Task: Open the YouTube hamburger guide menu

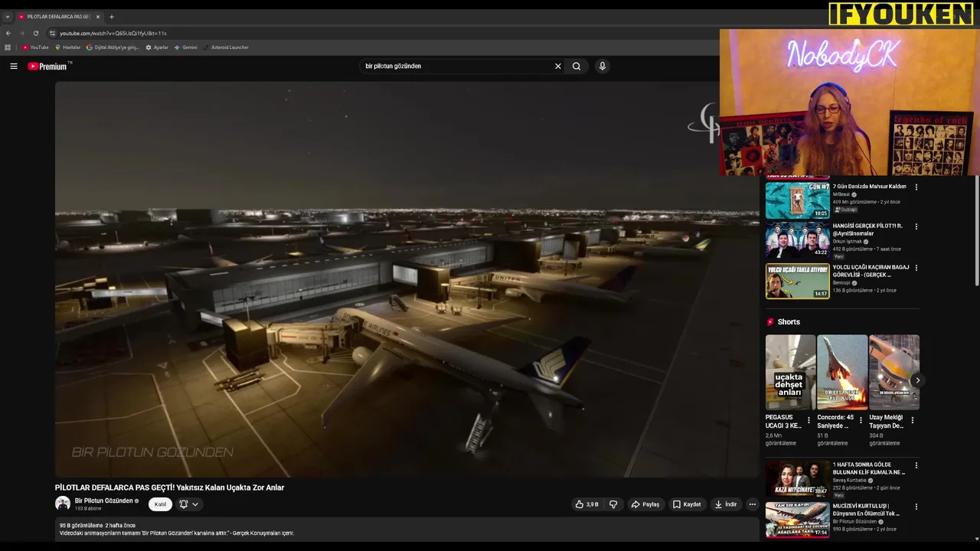Action: pos(13,66)
